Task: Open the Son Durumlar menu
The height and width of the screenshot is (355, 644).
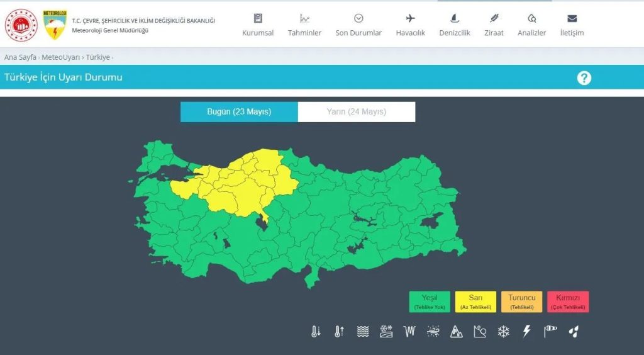Action: point(358,25)
